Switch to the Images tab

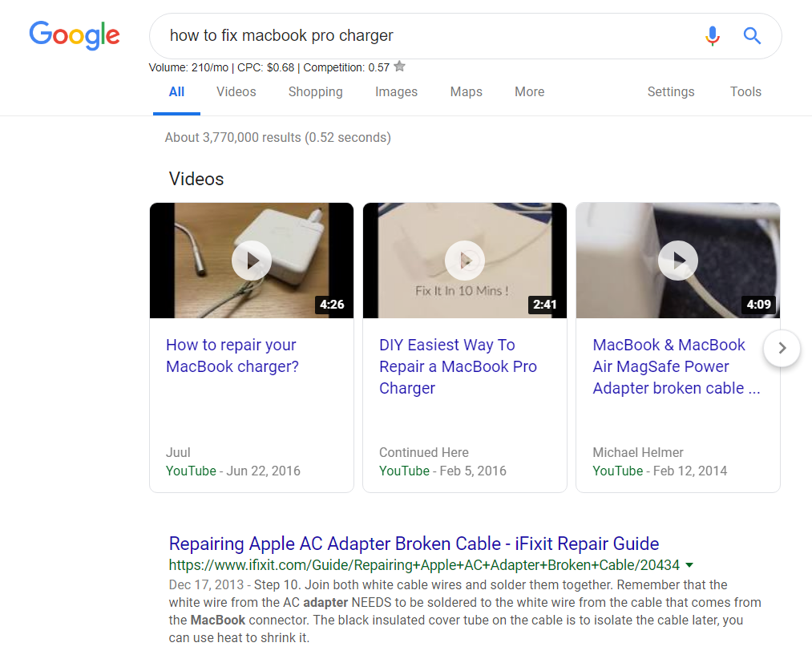(x=396, y=91)
